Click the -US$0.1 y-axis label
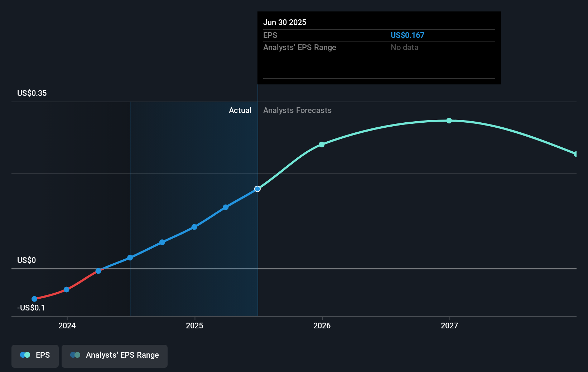 click(31, 308)
